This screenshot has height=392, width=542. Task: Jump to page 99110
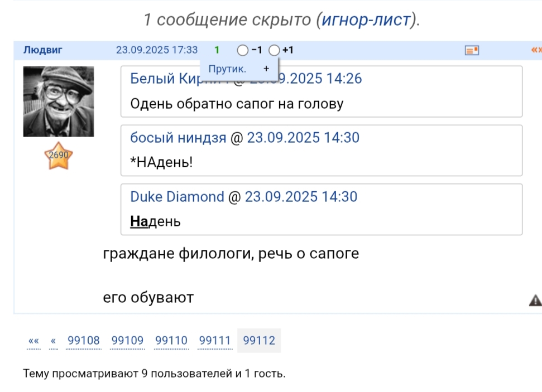point(171,341)
